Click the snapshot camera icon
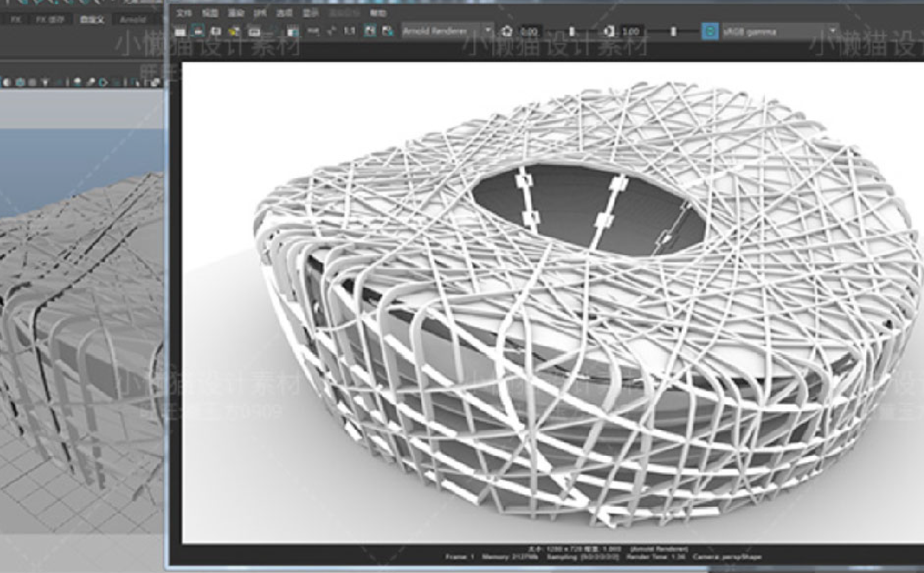This screenshot has width=924, height=573. coord(215,32)
